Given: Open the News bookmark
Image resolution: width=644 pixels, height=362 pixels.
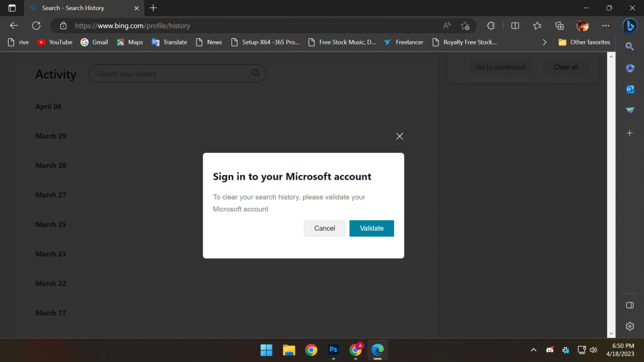Looking at the screenshot, I should coord(209,42).
